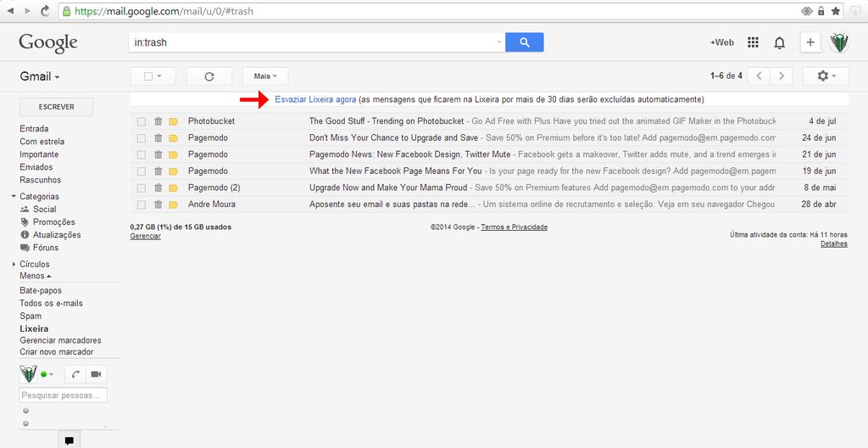Open the Com estrela folder
Viewport: 868px width, 448px height.
tap(42, 142)
